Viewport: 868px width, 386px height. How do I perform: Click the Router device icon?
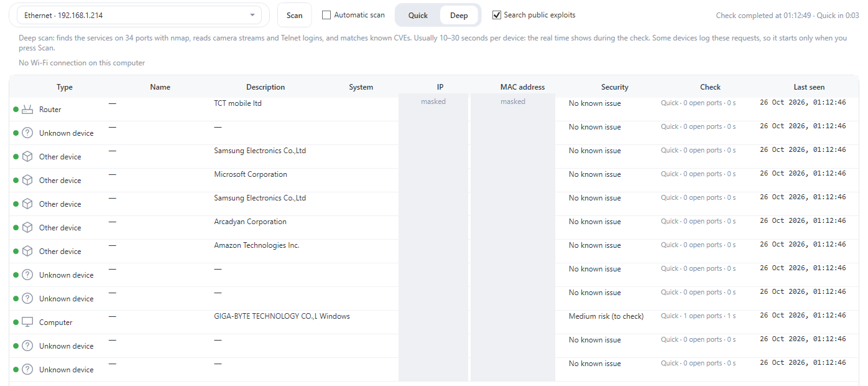27,110
